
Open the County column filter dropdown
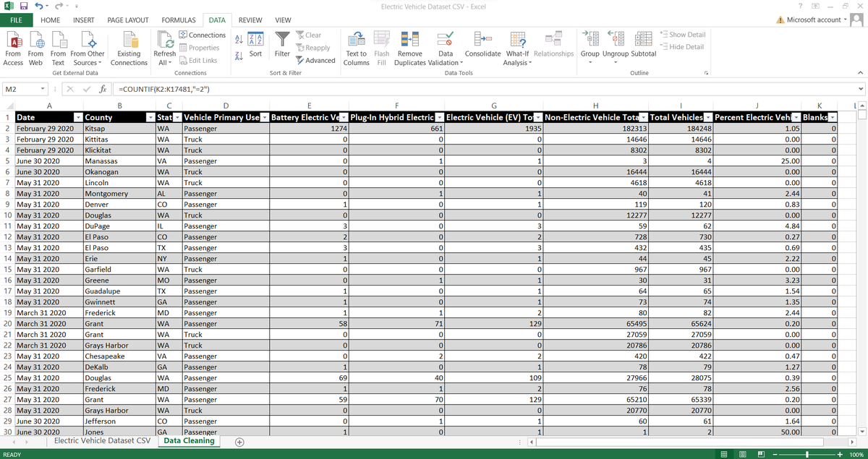click(150, 118)
